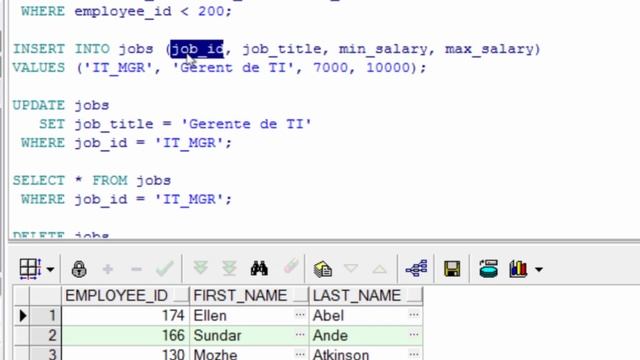Click the value 7000 in VALUES line
Screen dimensions: 640x360
tap(331, 68)
